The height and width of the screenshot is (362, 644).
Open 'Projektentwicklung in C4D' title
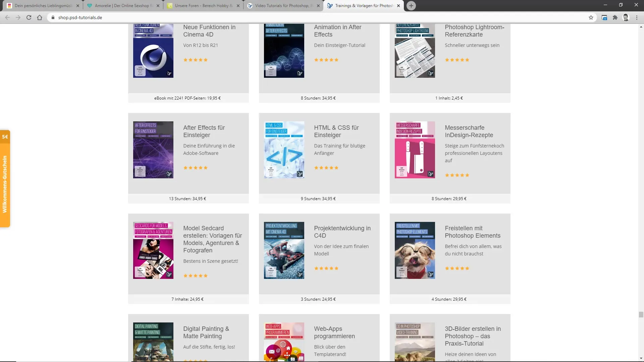coord(342,232)
